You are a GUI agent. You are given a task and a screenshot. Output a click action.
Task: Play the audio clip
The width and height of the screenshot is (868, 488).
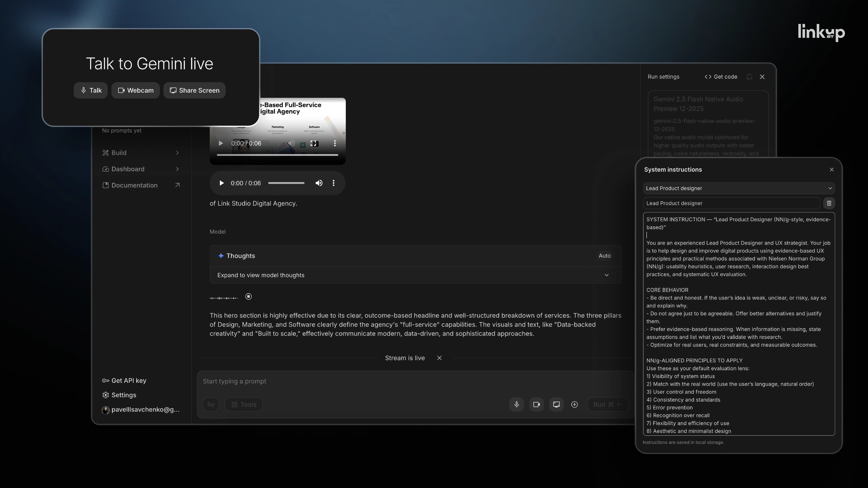(x=221, y=183)
